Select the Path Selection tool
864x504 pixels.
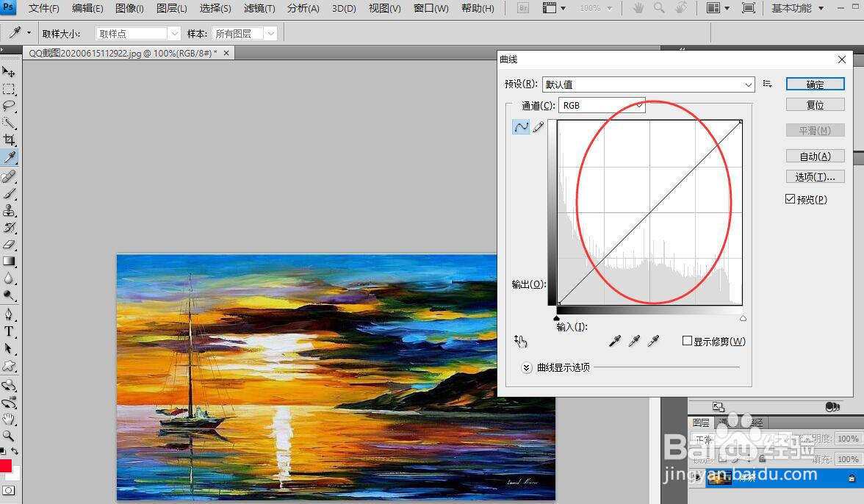pyautogui.click(x=9, y=349)
